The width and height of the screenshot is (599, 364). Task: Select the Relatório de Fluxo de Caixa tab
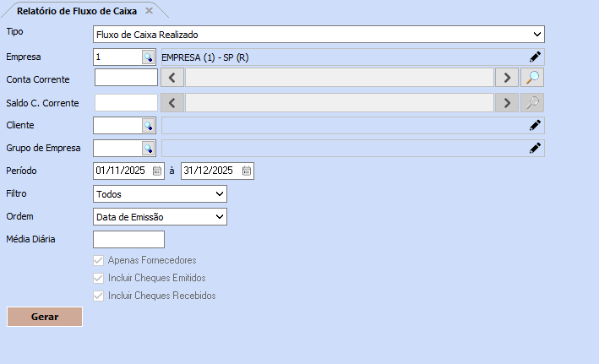pos(77,10)
